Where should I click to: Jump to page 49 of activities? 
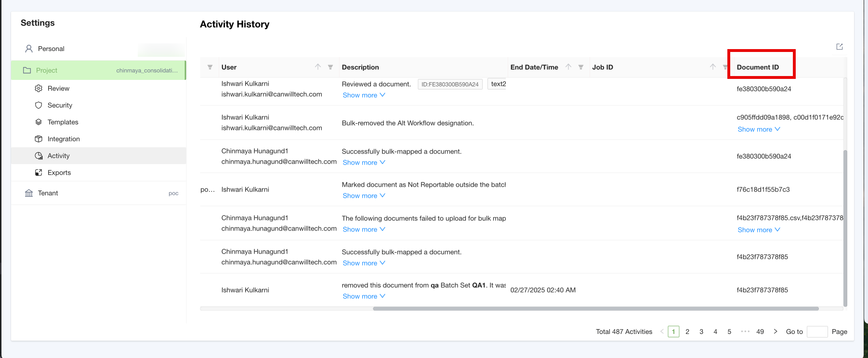(760, 332)
